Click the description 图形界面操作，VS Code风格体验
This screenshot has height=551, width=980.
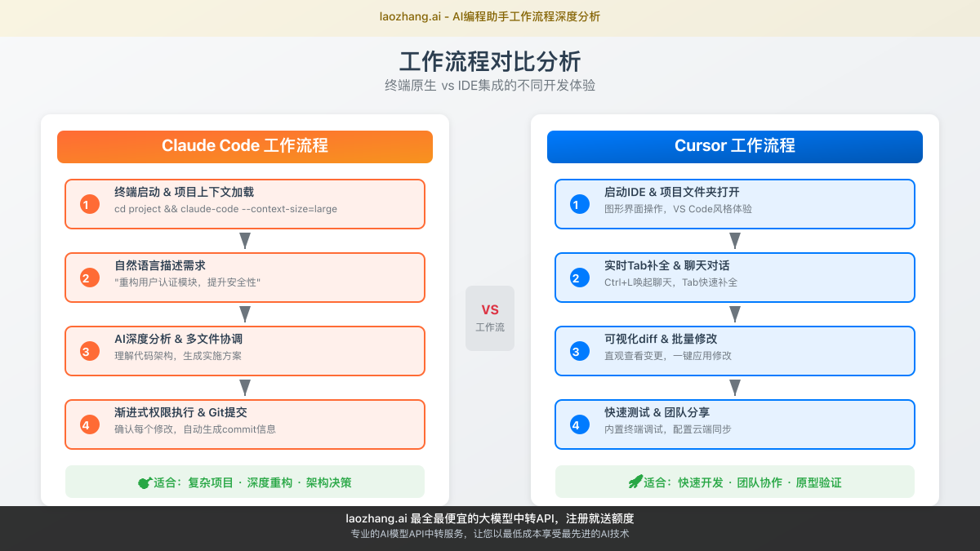(678, 209)
